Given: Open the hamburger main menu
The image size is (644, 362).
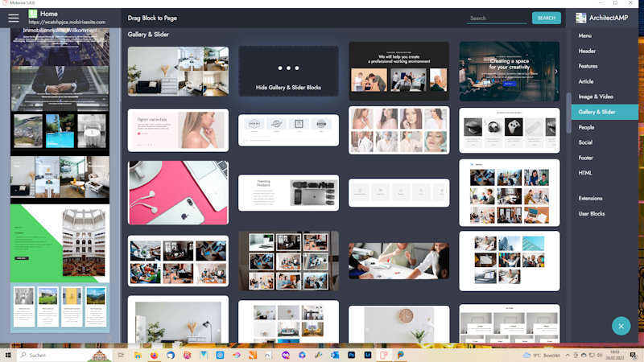Looking at the screenshot, I should (x=13, y=18).
